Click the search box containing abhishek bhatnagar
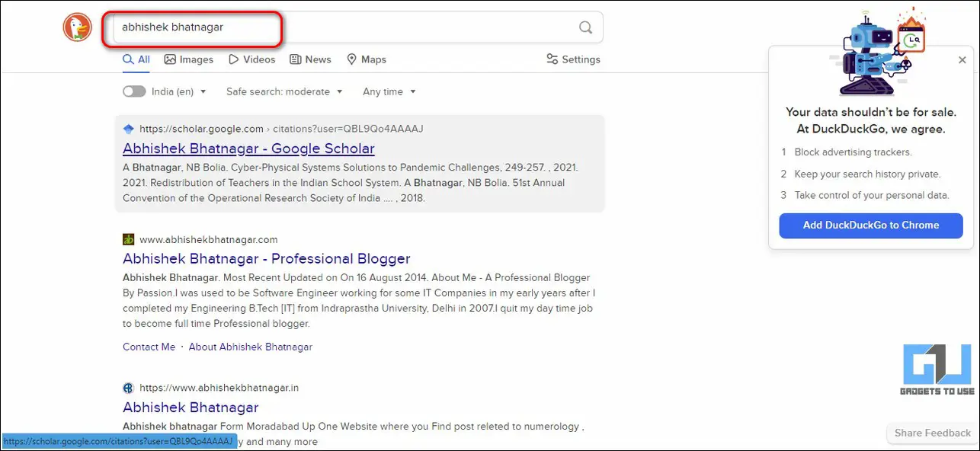 [x=358, y=27]
